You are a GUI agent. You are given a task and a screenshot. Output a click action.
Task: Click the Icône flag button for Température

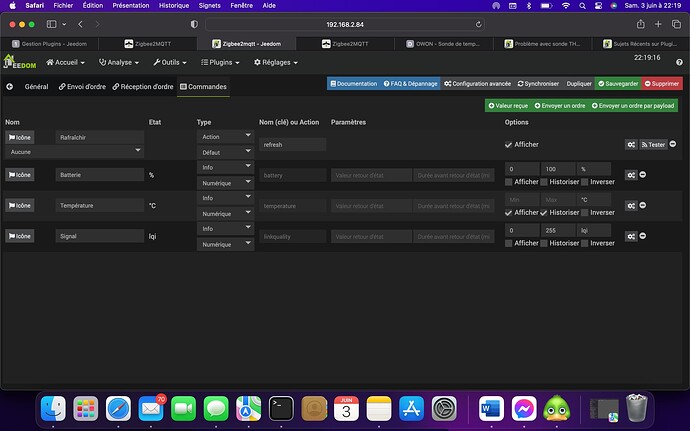click(20, 206)
